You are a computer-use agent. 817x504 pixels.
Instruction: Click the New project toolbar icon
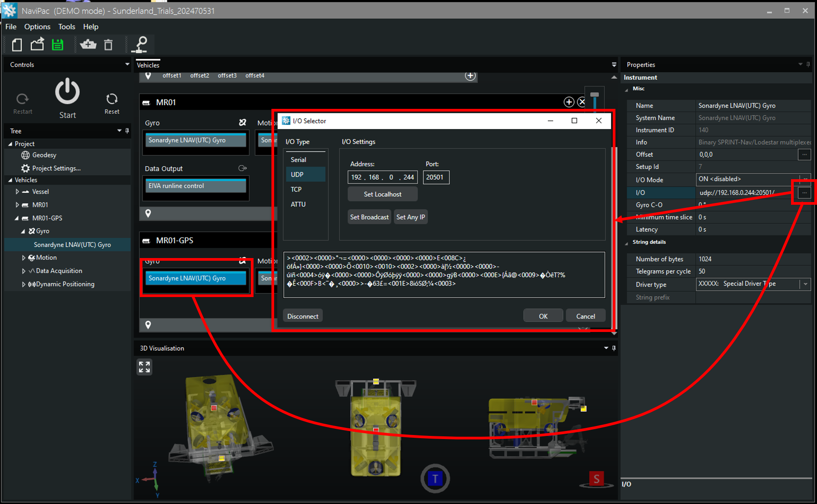click(17, 45)
